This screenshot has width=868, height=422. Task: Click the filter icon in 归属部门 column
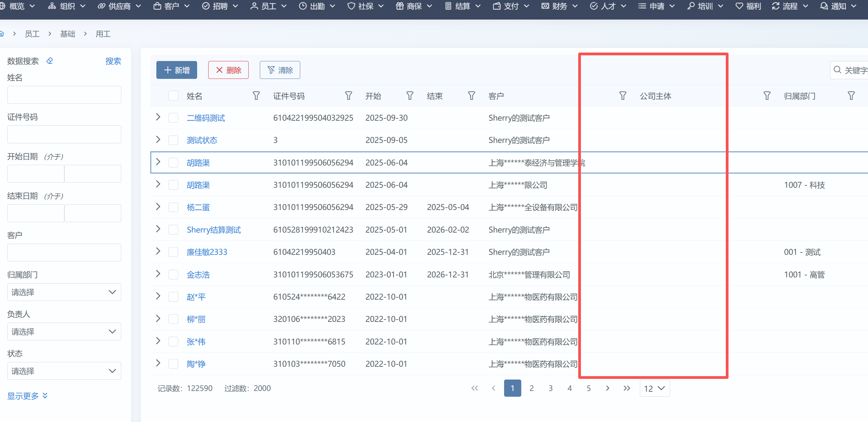[851, 96]
